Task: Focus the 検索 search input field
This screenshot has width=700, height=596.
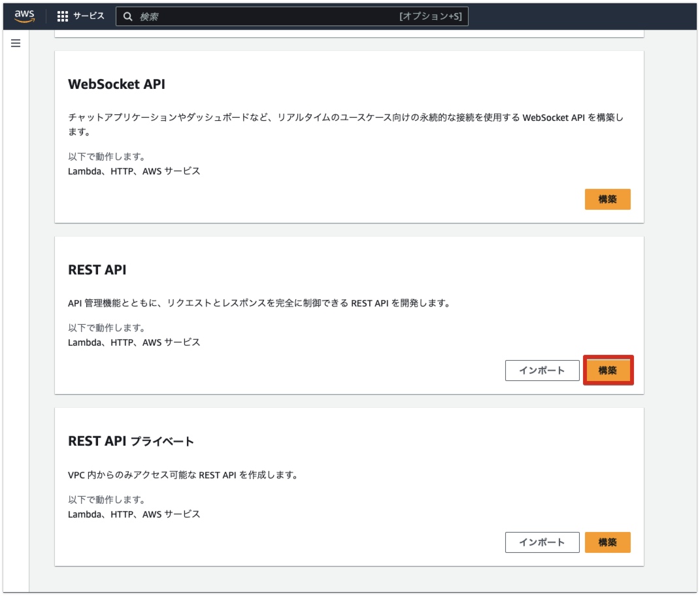Action: (261, 17)
